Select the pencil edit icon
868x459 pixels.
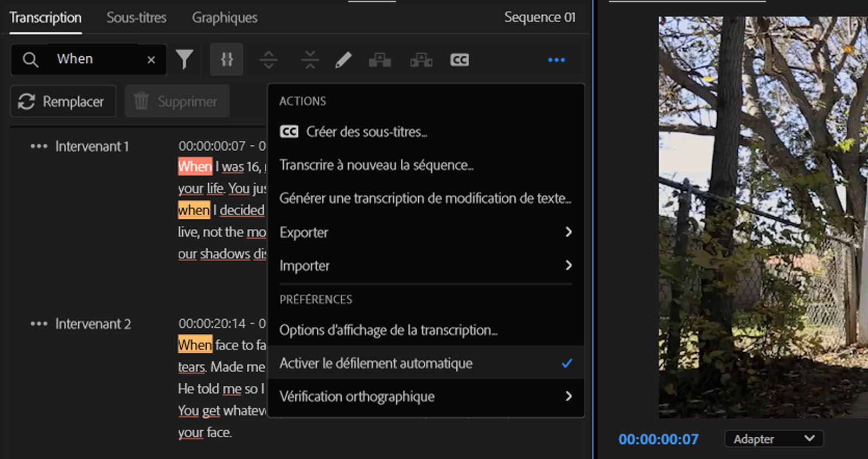pos(343,60)
